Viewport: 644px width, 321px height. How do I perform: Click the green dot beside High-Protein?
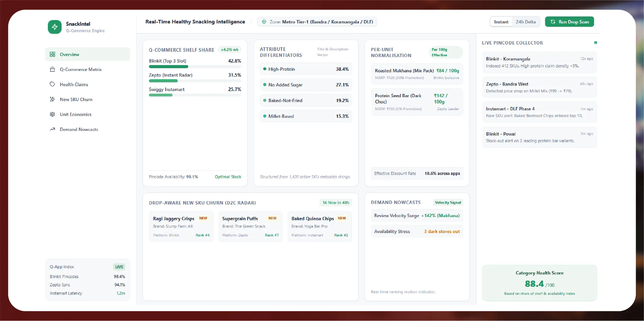tap(264, 69)
